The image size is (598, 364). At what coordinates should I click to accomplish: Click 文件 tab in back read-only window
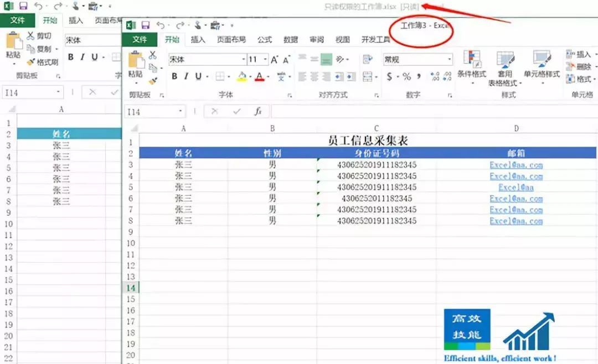click(x=17, y=20)
